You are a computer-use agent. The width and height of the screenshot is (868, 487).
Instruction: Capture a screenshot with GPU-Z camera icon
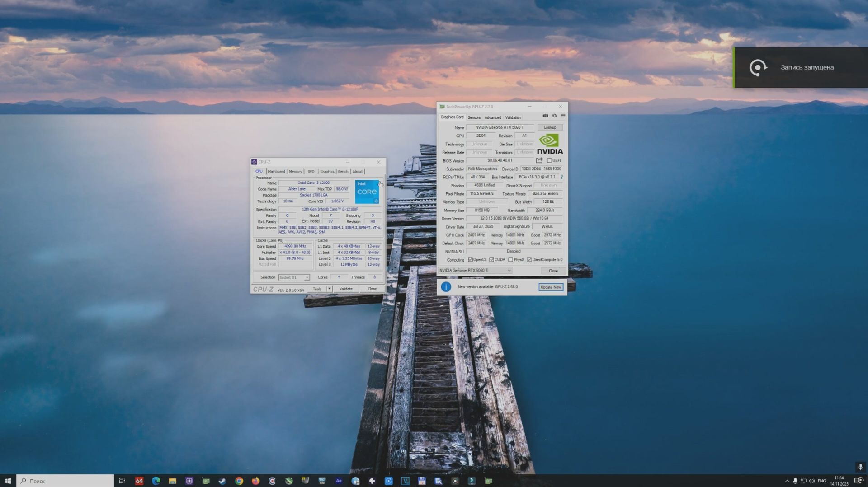[546, 116]
